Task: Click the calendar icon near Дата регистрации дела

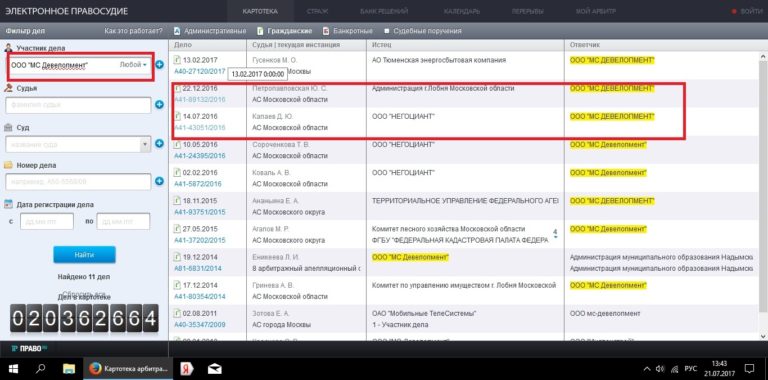Action: [8, 204]
